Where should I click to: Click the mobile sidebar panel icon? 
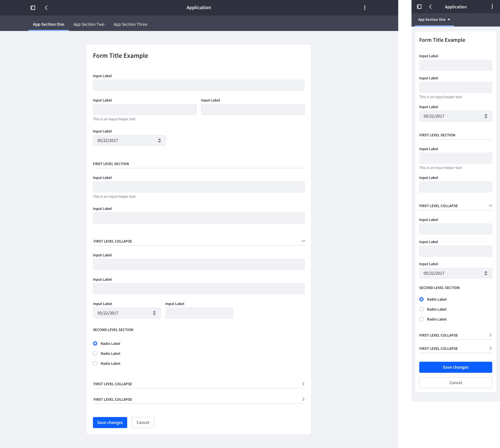419,7
